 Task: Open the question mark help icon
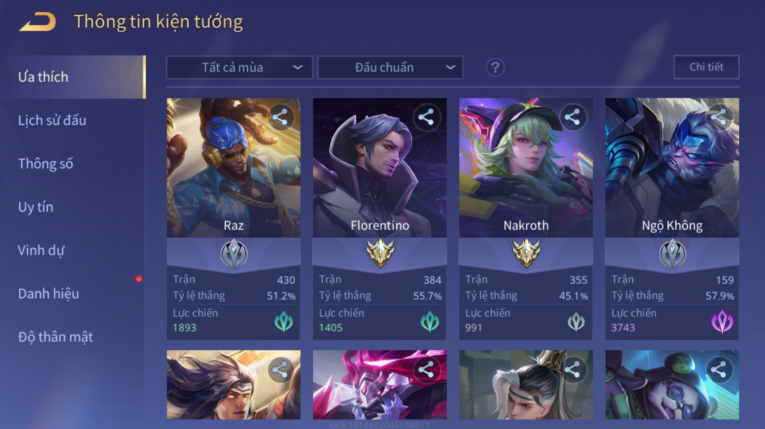click(x=495, y=67)
